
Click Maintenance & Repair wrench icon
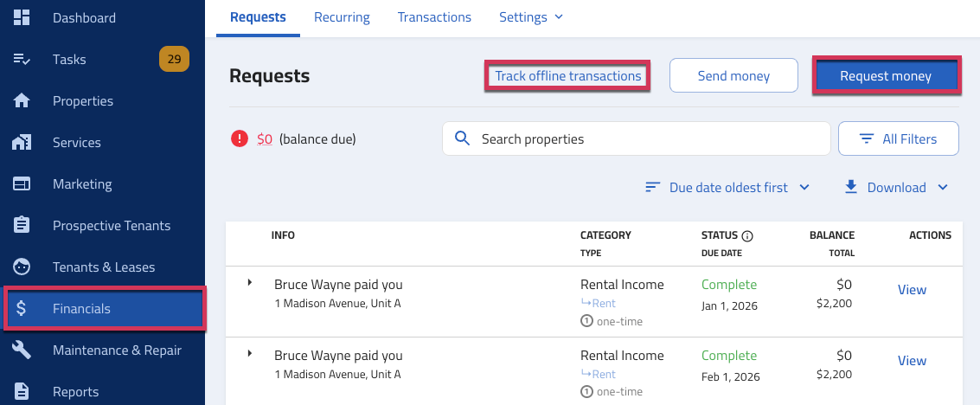pos(22,350)
